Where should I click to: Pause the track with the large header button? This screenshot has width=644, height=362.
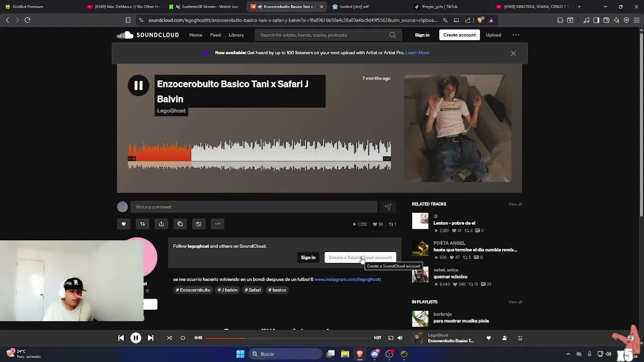138,85
